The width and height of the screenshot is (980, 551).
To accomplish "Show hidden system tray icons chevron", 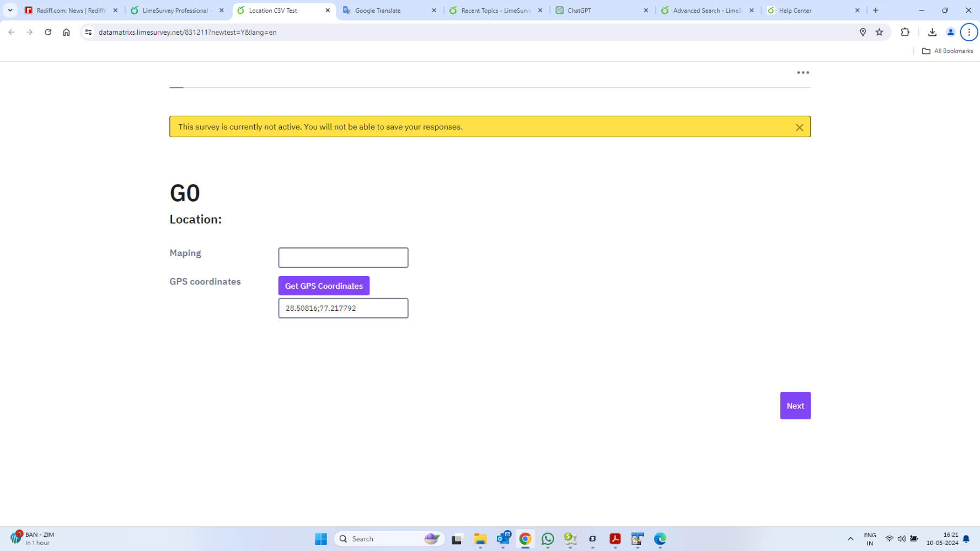I will pos(850,539).
